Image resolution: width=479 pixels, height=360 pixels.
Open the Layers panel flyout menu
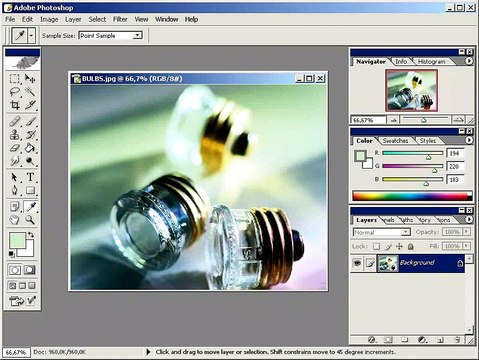[x=469, y=219]
